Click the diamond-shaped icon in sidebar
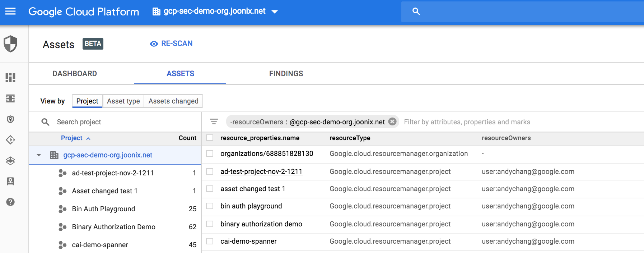This screenshot has width=644, height=253. [10, 140]
